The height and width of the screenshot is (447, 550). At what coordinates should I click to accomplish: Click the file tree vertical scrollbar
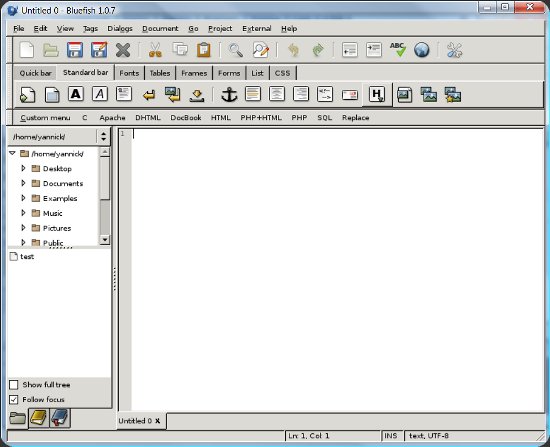coord(105,196)
